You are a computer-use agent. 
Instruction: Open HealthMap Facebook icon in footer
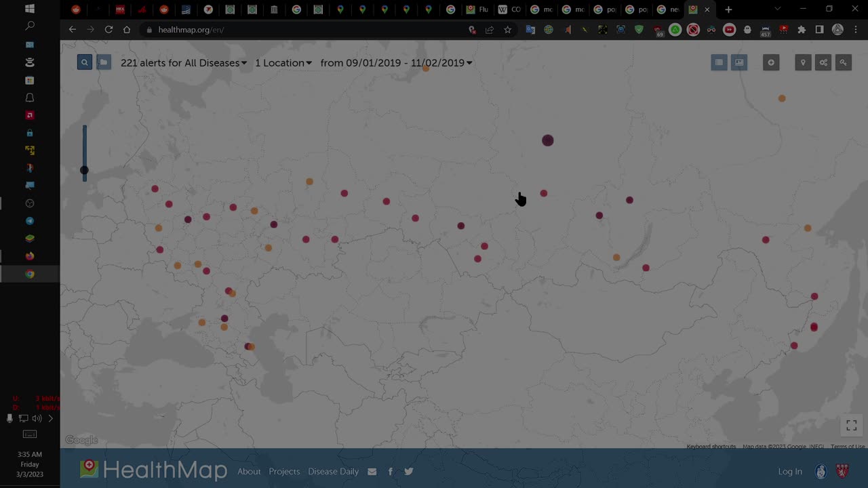pos(391,472)
